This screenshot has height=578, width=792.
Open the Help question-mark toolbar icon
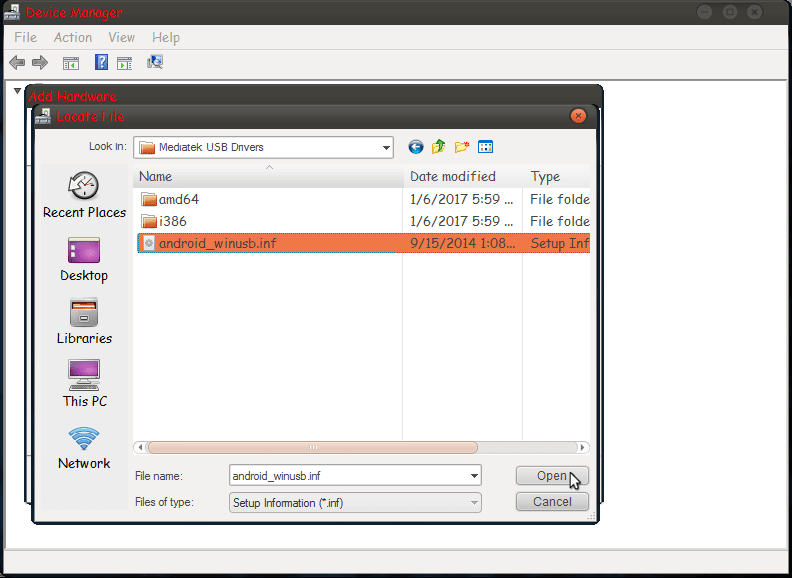101,62
